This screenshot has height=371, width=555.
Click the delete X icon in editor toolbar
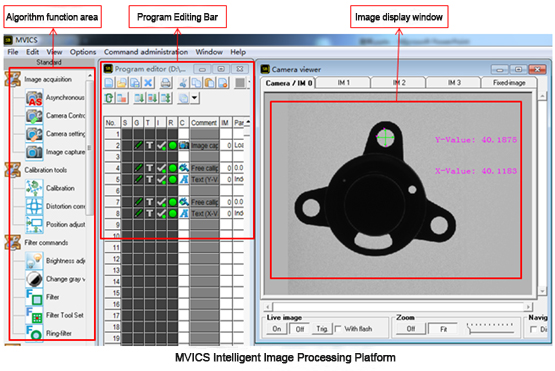148,83
